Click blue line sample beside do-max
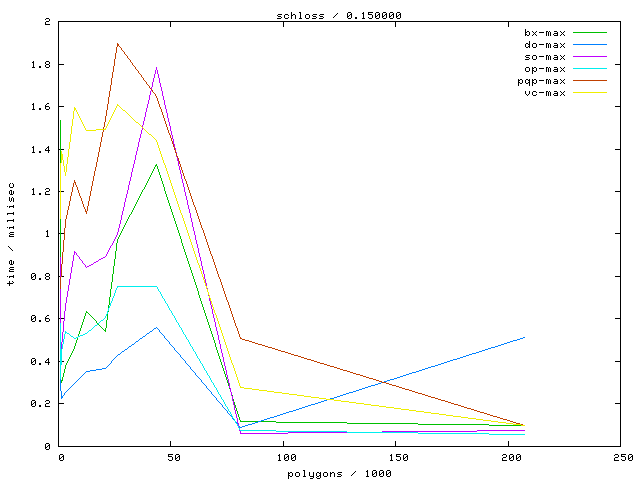This screenshot has height=480, width=640. pyautogui.click(x=589, y=45)
